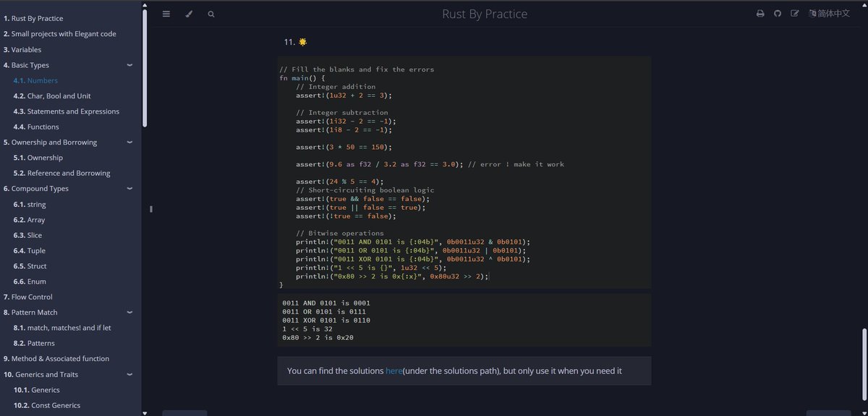Go to section 6.5 Struct
The width and height of the screenshot is (868, 416).
pos(30,266)
